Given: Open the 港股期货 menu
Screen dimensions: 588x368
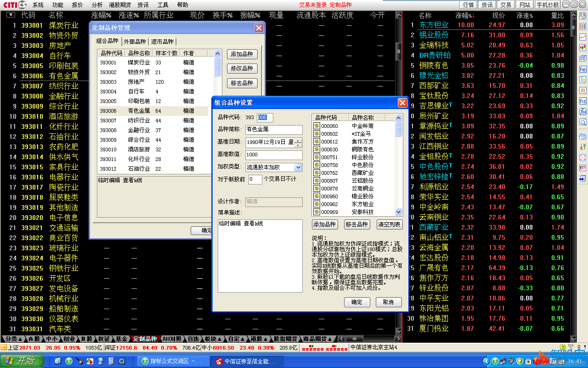Looking at the screenshot, I should point(120,5).
